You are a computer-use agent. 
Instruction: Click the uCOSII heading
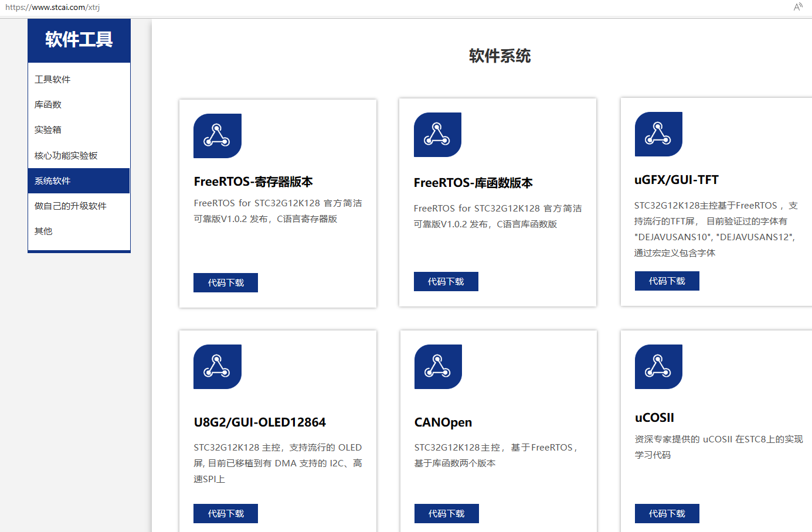(654, 418)
